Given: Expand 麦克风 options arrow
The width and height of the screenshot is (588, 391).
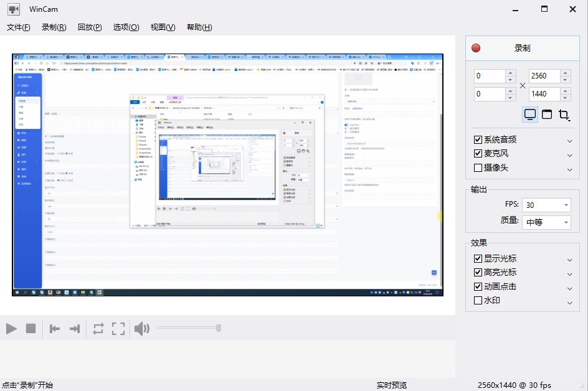Looking at the screenshot, I should 569,155.
